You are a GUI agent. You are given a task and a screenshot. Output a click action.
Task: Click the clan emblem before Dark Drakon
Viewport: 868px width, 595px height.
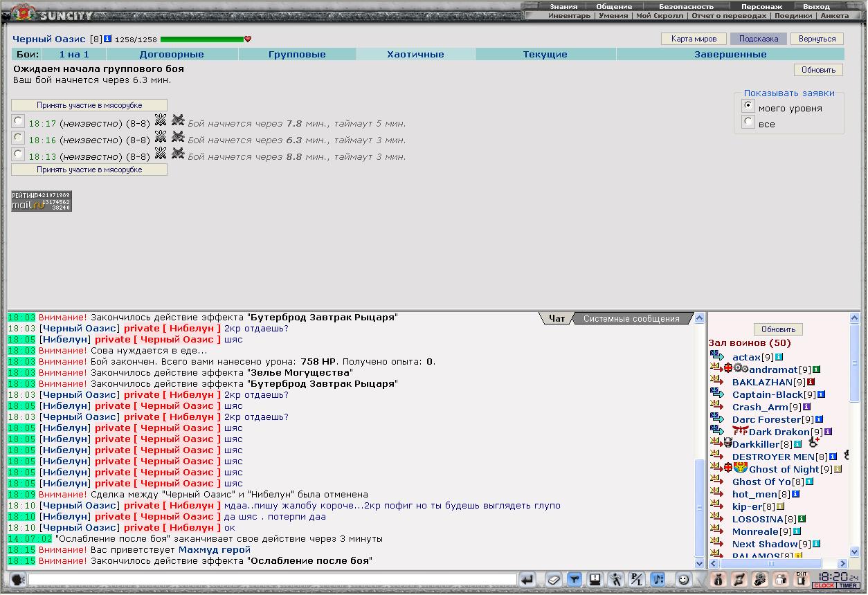click(740, 431)
